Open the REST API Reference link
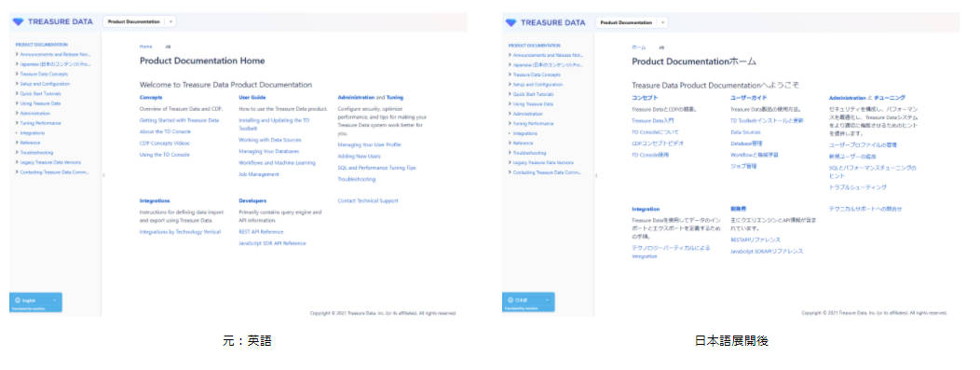Viewport: 980px width, 370px height. [261, 231]
